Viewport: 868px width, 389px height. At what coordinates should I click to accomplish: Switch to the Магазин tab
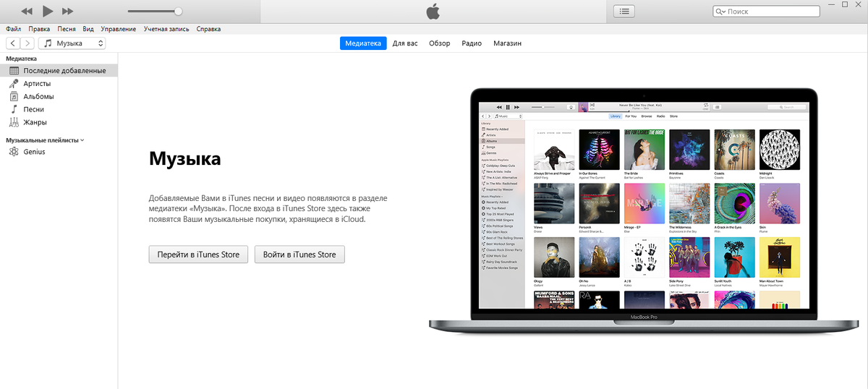click(507, 43)
